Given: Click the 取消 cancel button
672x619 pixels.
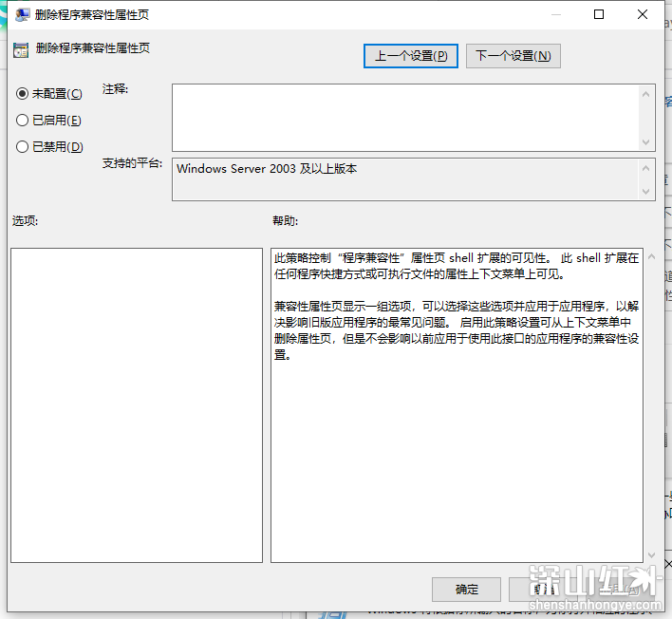Looking at the screenshot, I should 543,589.
